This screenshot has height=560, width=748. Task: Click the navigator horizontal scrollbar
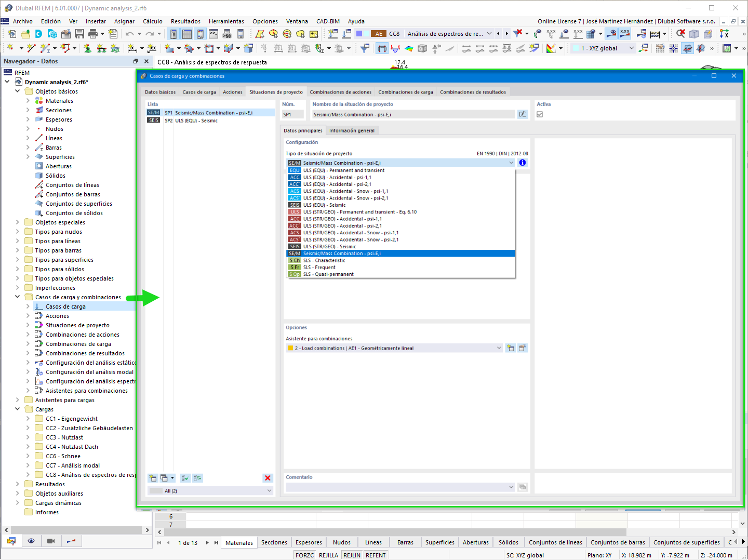click(x=77, y=530)
